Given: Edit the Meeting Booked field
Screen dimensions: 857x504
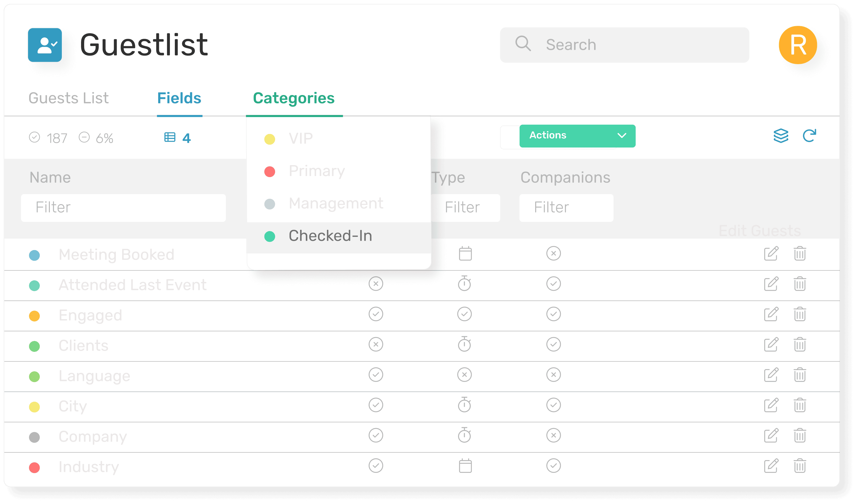Looking at the screenshot, I should [x=770, y=253].
